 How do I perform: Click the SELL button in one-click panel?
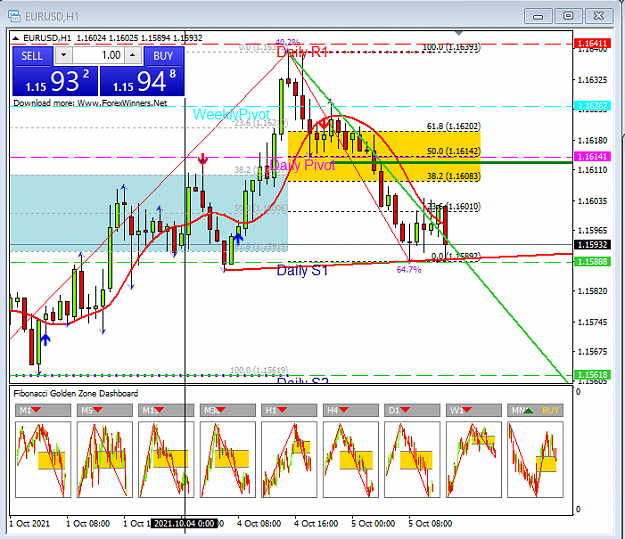point(32,56)
